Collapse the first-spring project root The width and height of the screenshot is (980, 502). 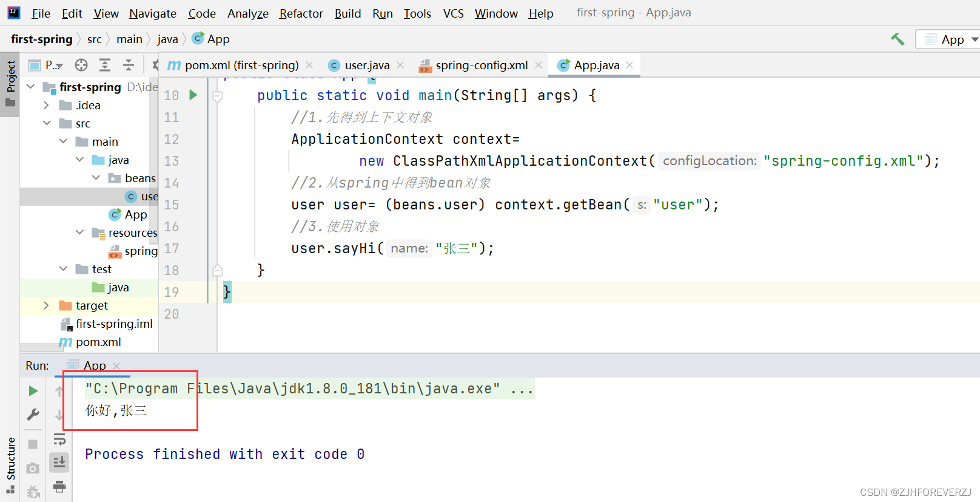coord(31,87)
